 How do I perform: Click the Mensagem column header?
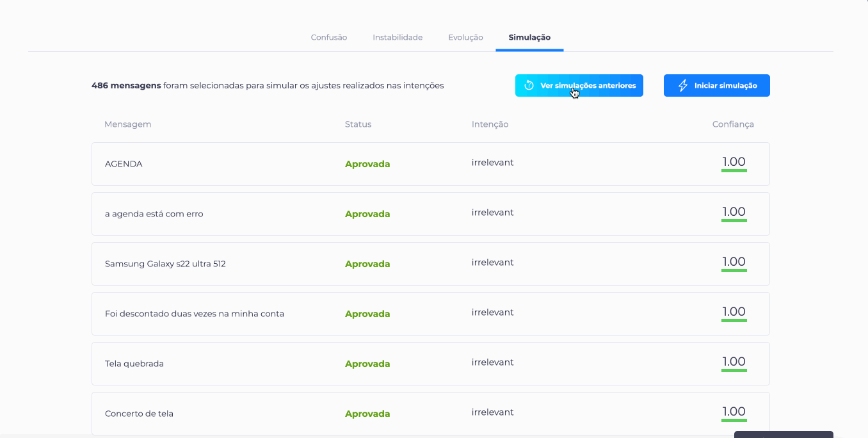(128, 124)
